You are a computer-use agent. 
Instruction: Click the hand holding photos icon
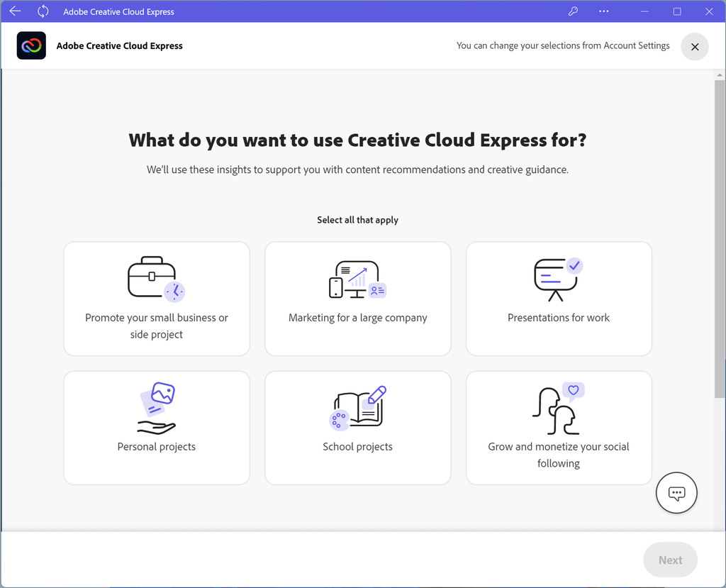click(x=157, y=409)
